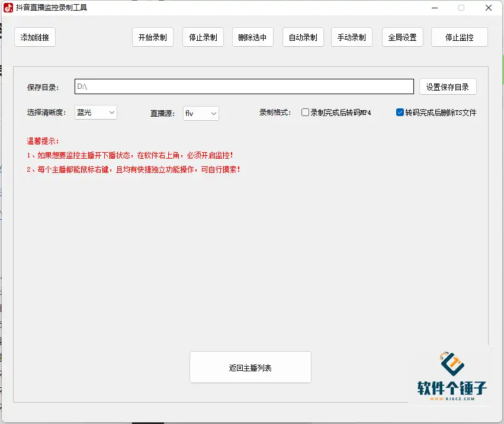The height and width of the screenshot is (424, 504).
Task: Click the 录制格式: label
Action: pos(275,113)
